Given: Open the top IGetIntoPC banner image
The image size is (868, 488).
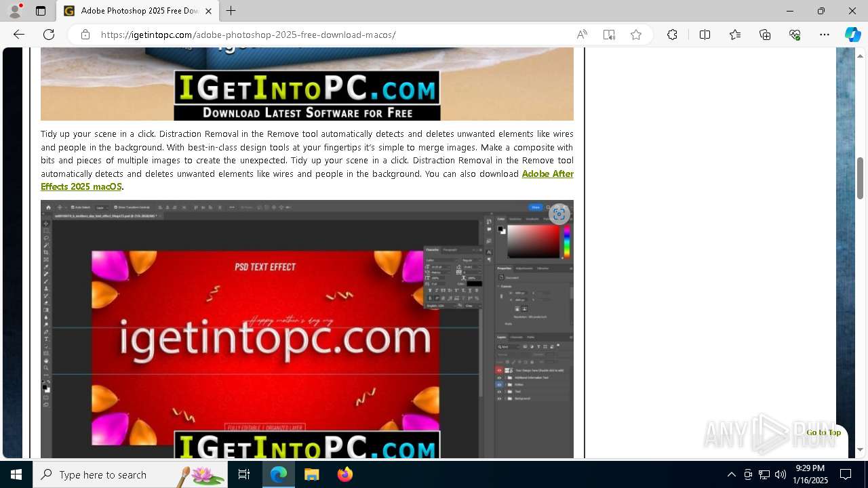Looking at the screenshot, I should tap(307, 84).
